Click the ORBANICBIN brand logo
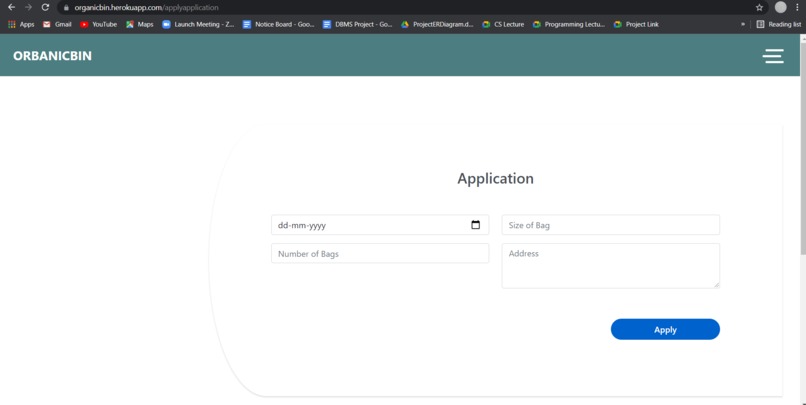806x405 pixels. click(x=52, y=56)
